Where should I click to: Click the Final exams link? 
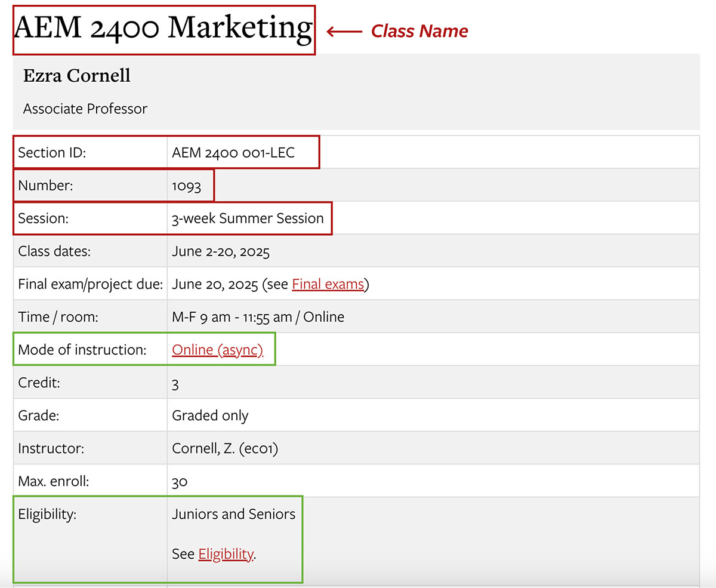(x=328, y=284)
